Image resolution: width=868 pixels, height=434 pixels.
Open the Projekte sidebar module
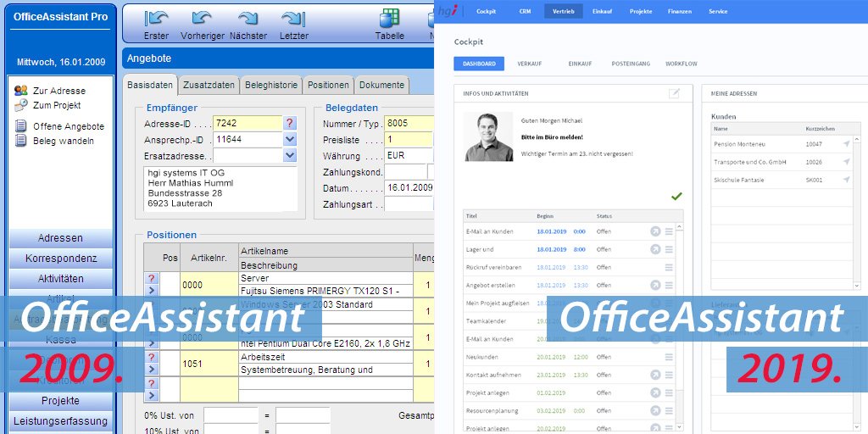coord(60,401)
